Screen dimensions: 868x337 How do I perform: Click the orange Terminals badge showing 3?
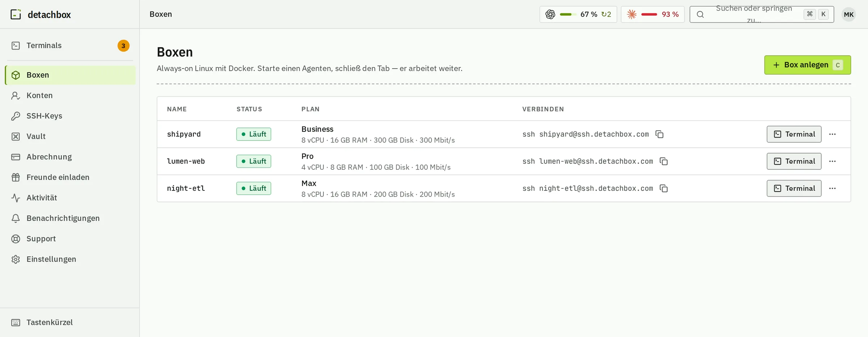point(123,46)
